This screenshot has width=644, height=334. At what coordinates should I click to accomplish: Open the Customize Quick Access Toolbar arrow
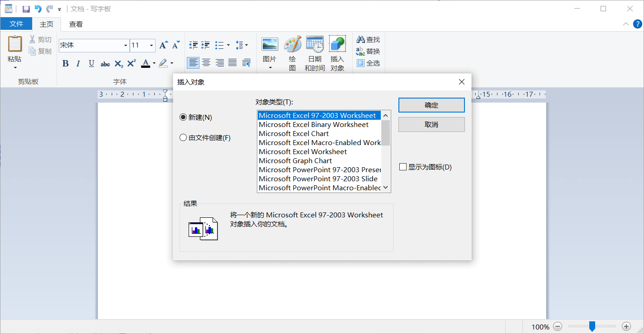coord(59,9)
